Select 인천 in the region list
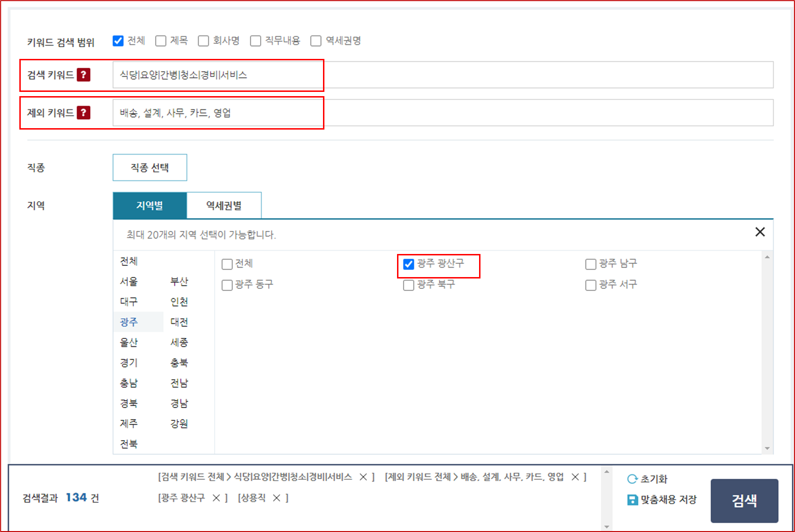Screen dimensions: 795x532 179,302
